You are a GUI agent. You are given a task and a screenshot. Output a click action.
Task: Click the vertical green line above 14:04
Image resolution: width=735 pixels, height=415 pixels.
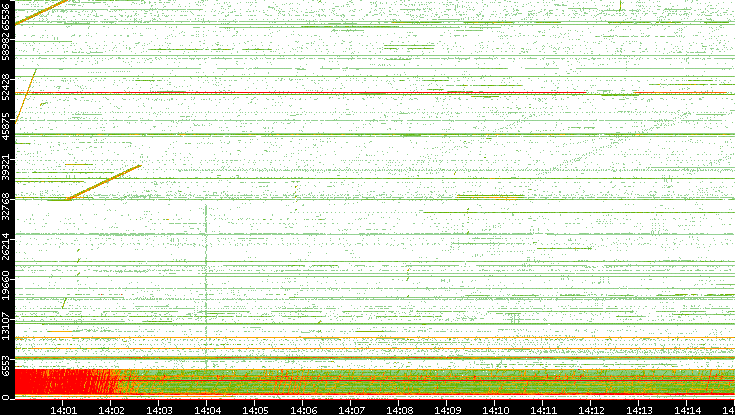(206, 280)
